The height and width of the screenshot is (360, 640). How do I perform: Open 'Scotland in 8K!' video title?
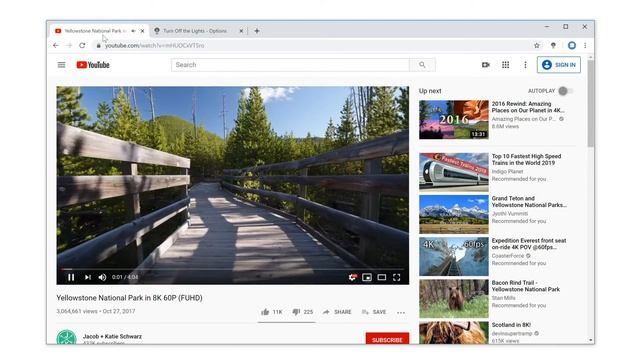pos(511,325)
